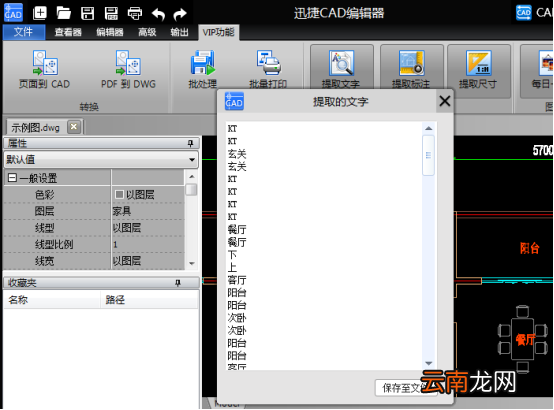Click the first 玄关 entry in extracted text
554x410 pixels.
pos(237,154)
